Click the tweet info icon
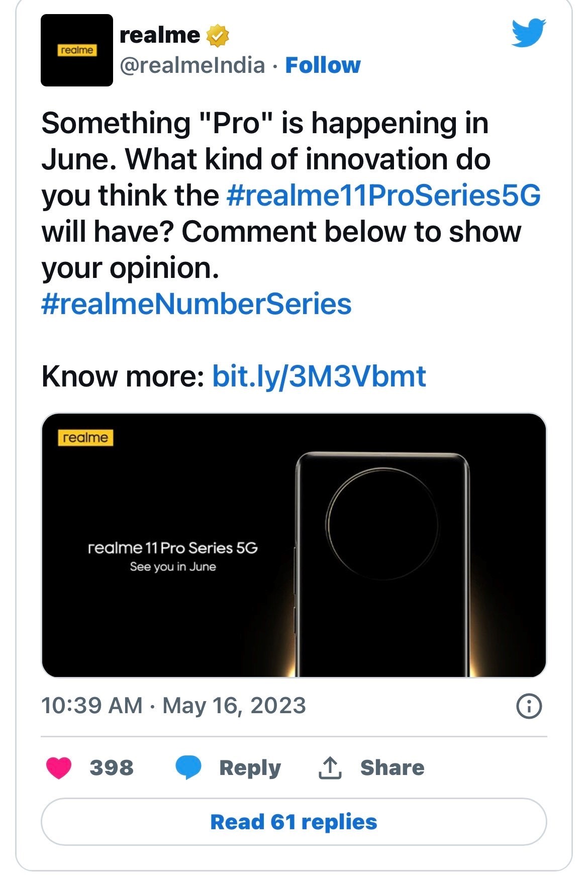Screen dimensions: 588x875 coord(529,706)
